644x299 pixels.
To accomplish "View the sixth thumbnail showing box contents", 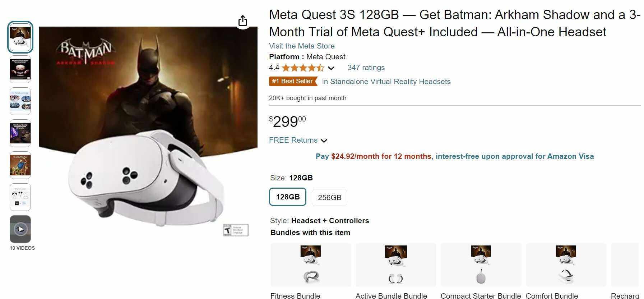I will click(x=20, y=197).
